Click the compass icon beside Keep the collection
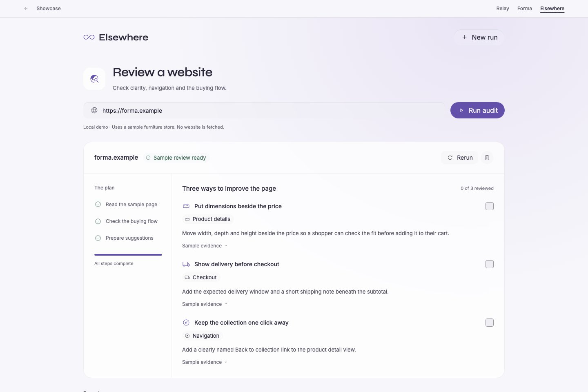Viewport: 588px width, 392px height. 186,323
